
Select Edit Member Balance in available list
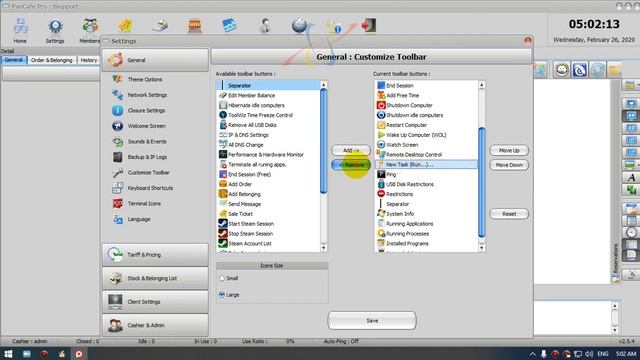pyautogui.click(x=269, y=95)
